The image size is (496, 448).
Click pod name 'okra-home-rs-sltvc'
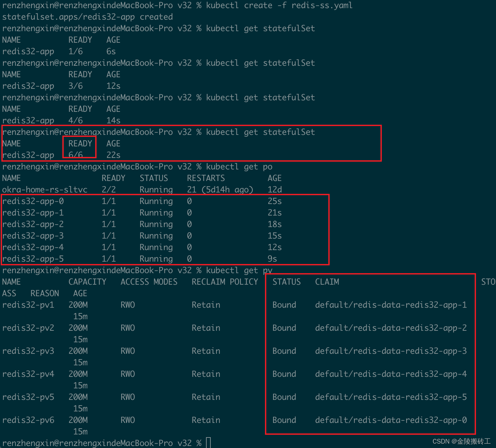click(x=45, y=190)
